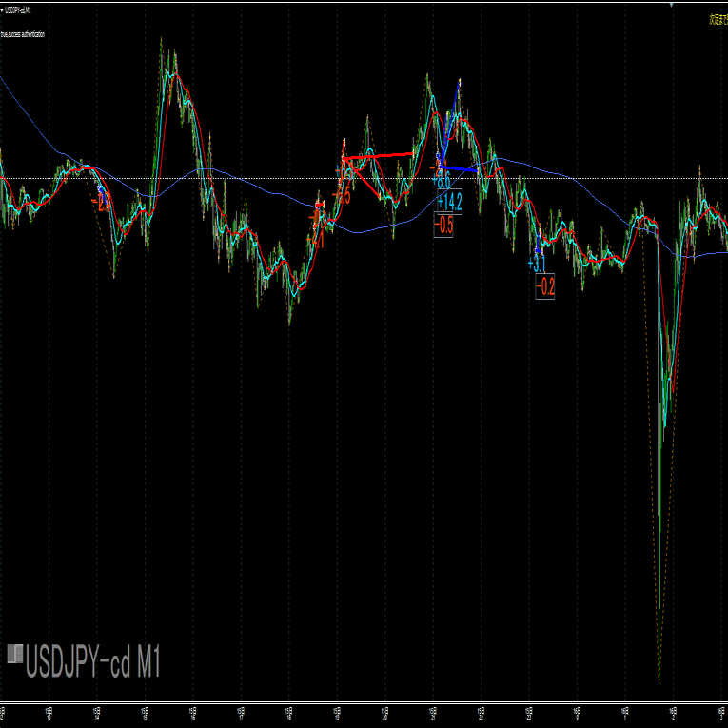Click the hour 14 time axis label
Image resolution: width=728 pixels, height=728 pixels.
coord(96,714)
